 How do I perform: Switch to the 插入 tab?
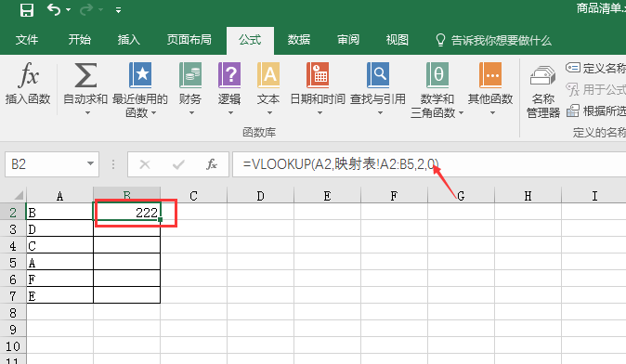(128, 40)
